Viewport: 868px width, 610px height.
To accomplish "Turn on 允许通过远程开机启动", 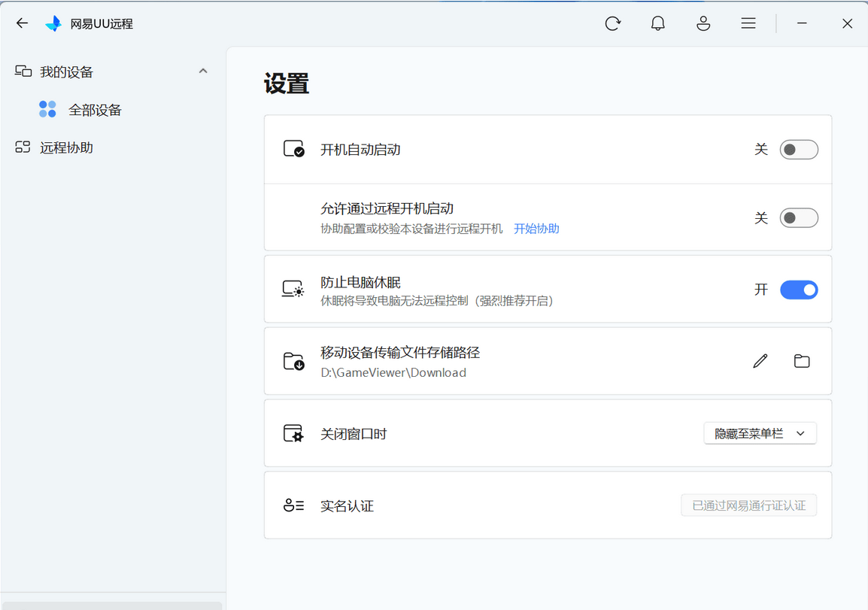I will (x=799, y=217).
